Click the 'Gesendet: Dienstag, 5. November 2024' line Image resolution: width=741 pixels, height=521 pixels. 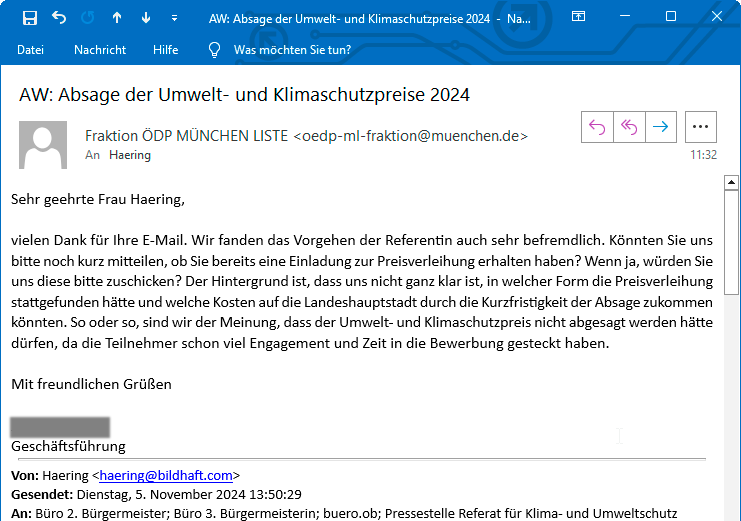(156, 495)
